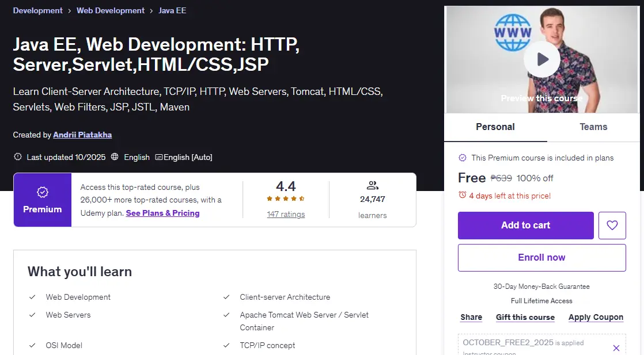The image size is (644, 355).
Task: Remove applied coupon OCTOBER_FREE2_2025
Action: click(x=616, y=348)
